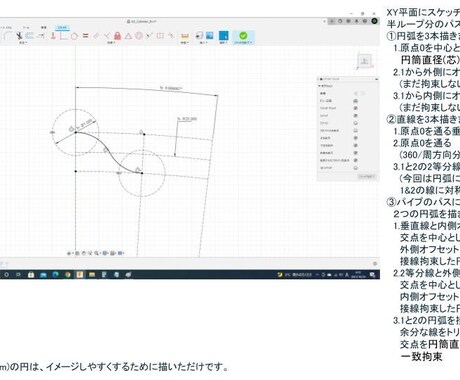Click the Windows search circle on taskbar
The width and height of the screenshot is (460, 380).
point(6,275)
